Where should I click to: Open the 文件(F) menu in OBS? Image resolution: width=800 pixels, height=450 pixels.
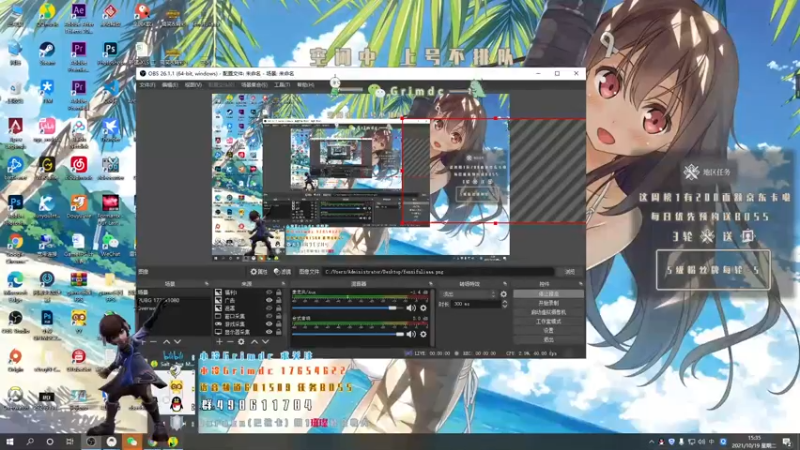point(147,85)
